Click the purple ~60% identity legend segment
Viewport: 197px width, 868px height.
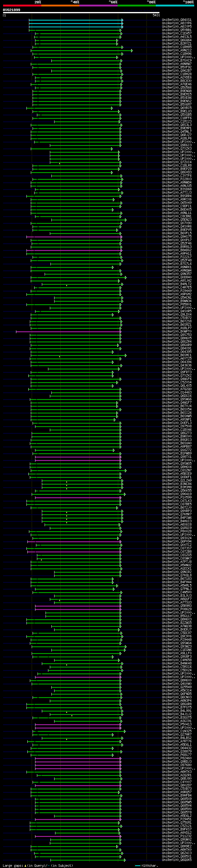(x=99, y=6)
